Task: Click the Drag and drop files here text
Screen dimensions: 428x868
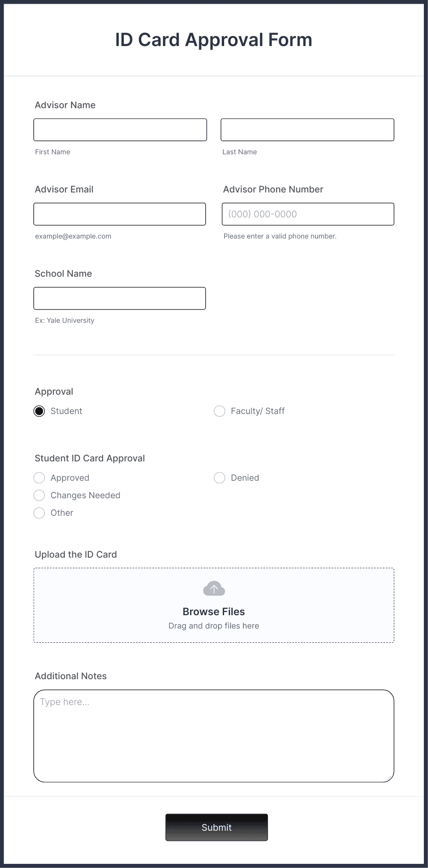Action: [x=214, y=626]
